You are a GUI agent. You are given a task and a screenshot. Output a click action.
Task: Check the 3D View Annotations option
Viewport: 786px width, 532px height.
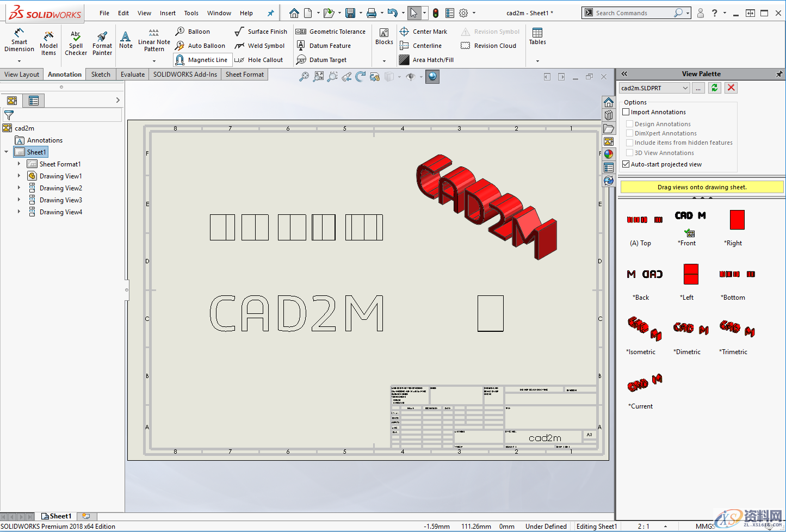pos(629,152)
